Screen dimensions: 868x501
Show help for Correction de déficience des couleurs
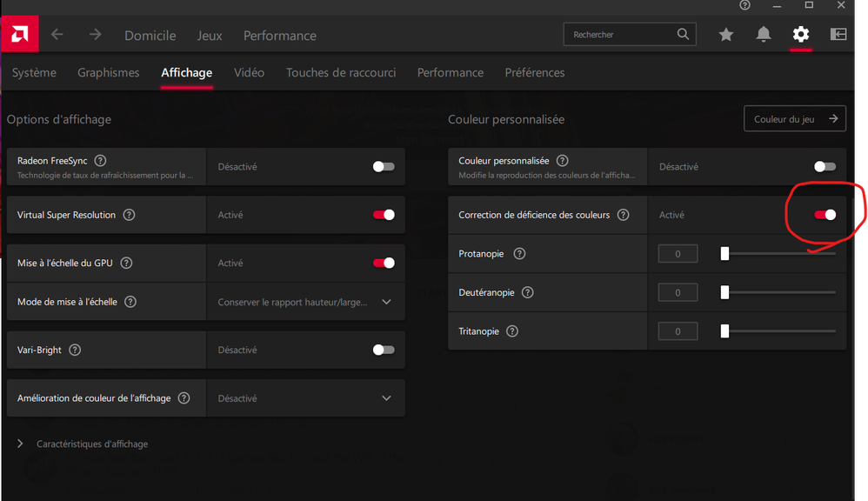click(624, 215)
